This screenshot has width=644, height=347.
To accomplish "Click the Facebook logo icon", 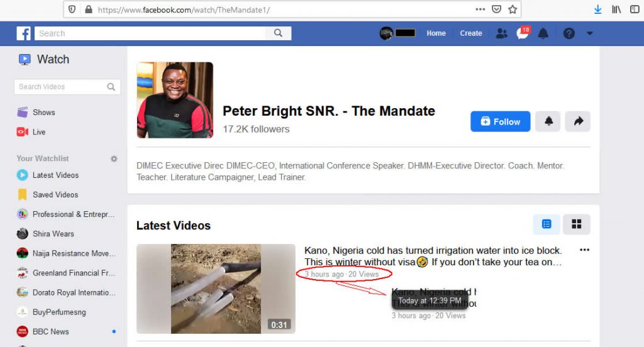I will 23,33.
